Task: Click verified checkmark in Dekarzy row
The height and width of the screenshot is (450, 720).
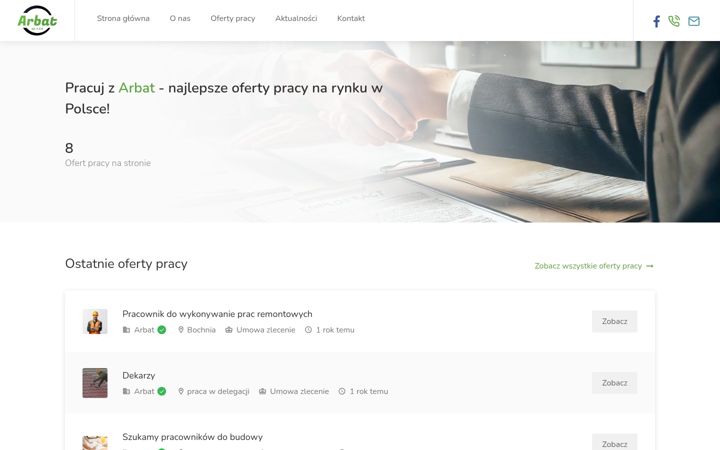Action: [162, 391]
